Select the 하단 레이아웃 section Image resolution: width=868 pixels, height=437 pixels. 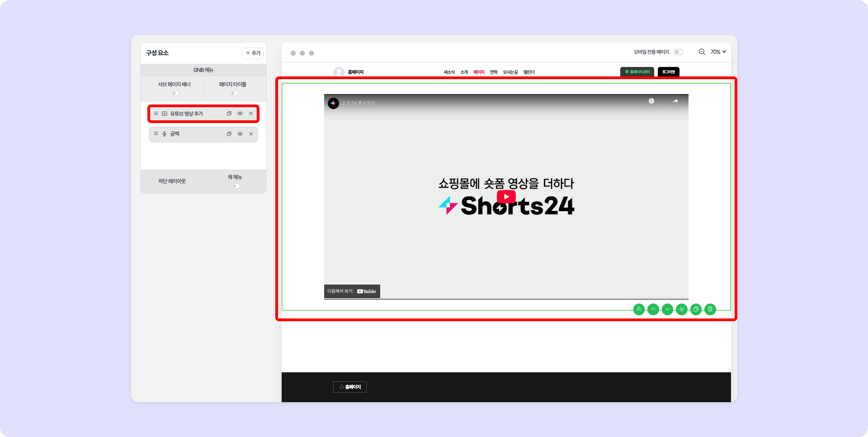[172, 181]
